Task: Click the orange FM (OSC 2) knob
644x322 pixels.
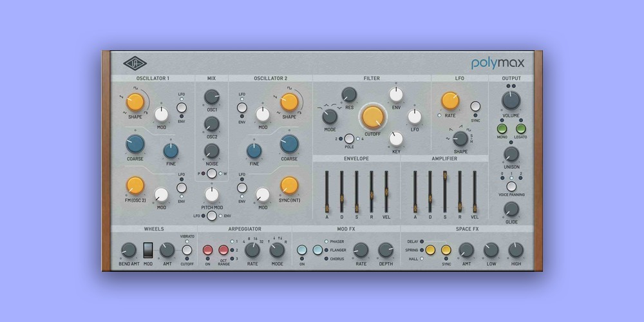Action: 135,185
